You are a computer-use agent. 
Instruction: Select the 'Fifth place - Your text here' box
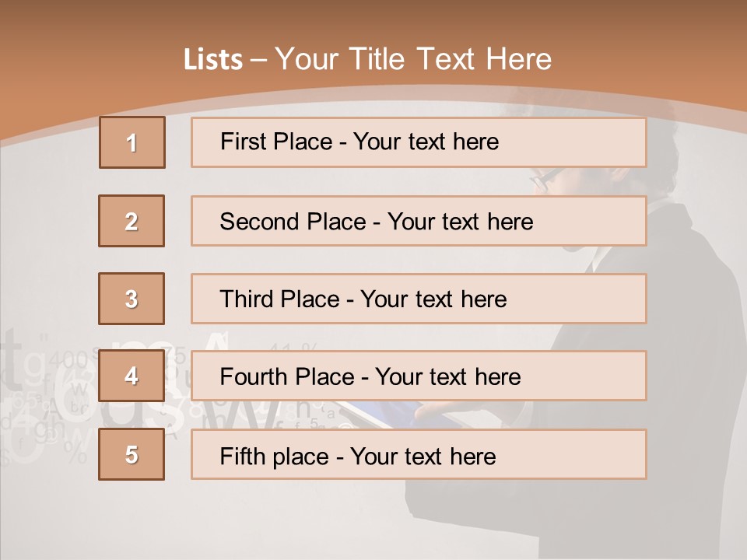coord(418,454)
